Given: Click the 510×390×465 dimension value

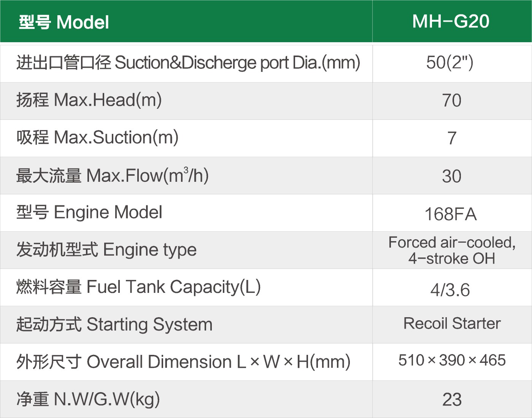Looking at the screenshot, I should point(452,360).
